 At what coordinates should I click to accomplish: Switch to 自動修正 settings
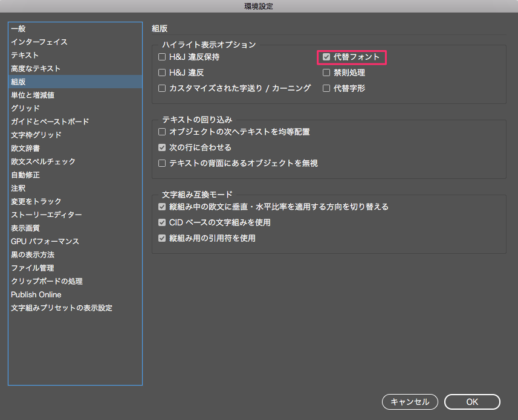point(76,175)
